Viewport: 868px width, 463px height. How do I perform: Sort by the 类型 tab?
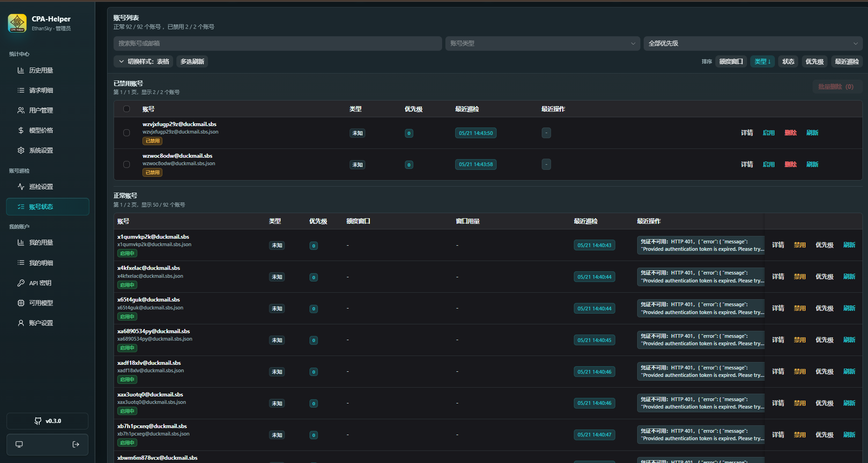pyautogui.click(x=762, y=61)
